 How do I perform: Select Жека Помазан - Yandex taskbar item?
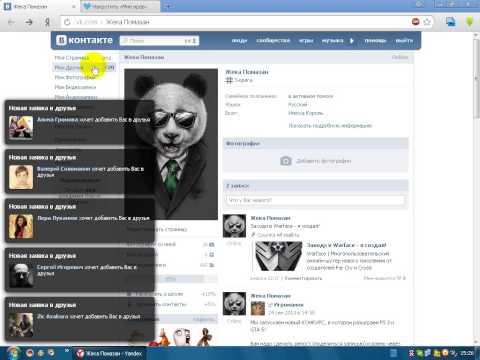click(x=109, y=353)
